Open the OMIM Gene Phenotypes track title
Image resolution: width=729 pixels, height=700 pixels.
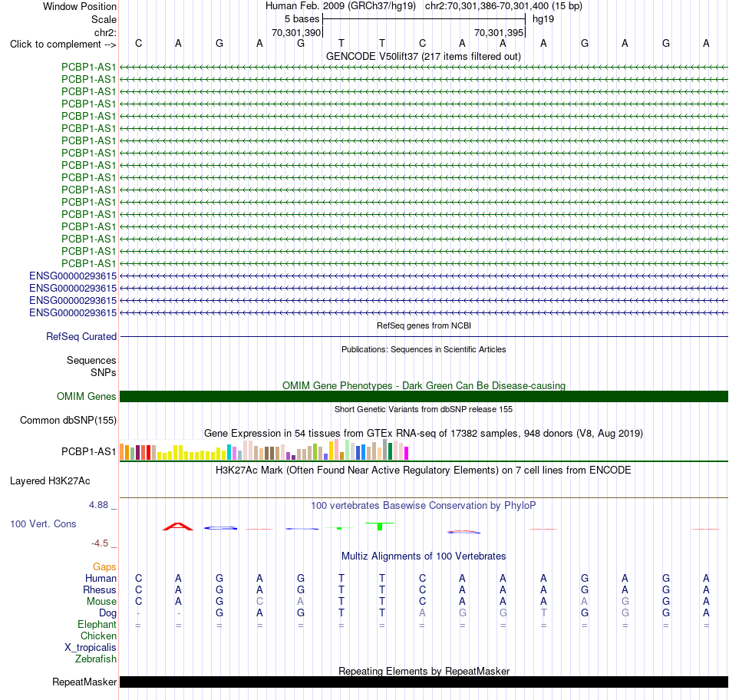[424, 385]
